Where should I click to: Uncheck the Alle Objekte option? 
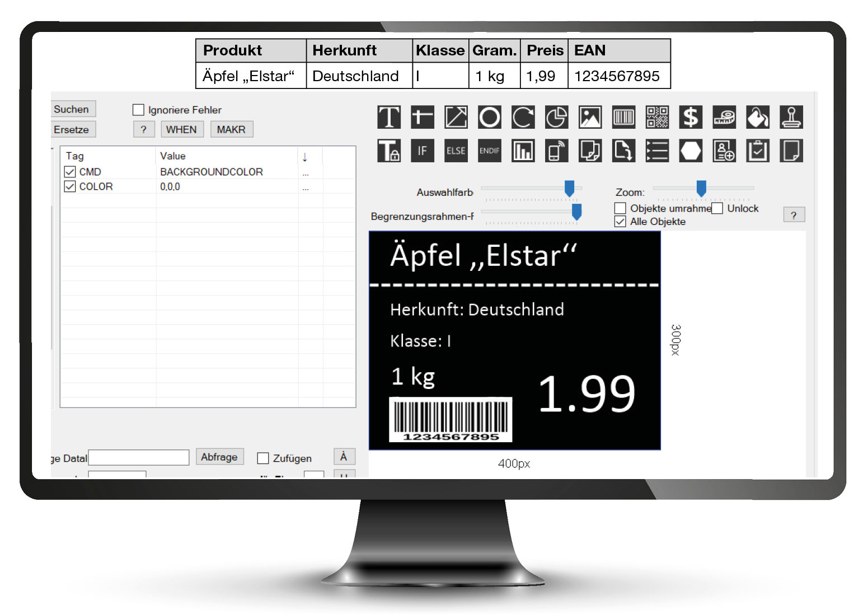coord(620,222)
